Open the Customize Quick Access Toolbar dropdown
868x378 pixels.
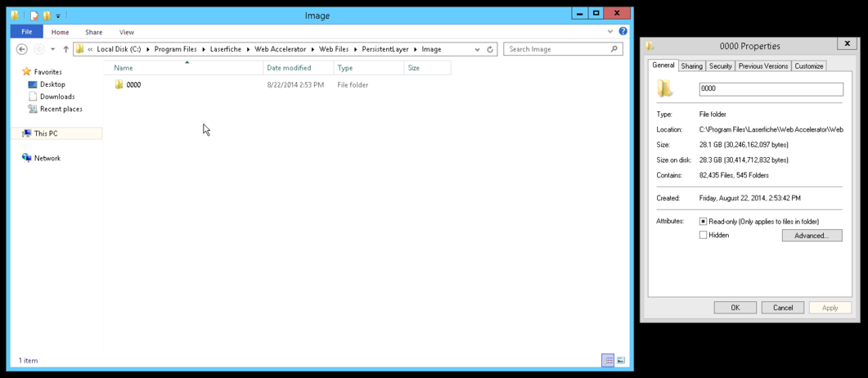[x=58, y=16]
